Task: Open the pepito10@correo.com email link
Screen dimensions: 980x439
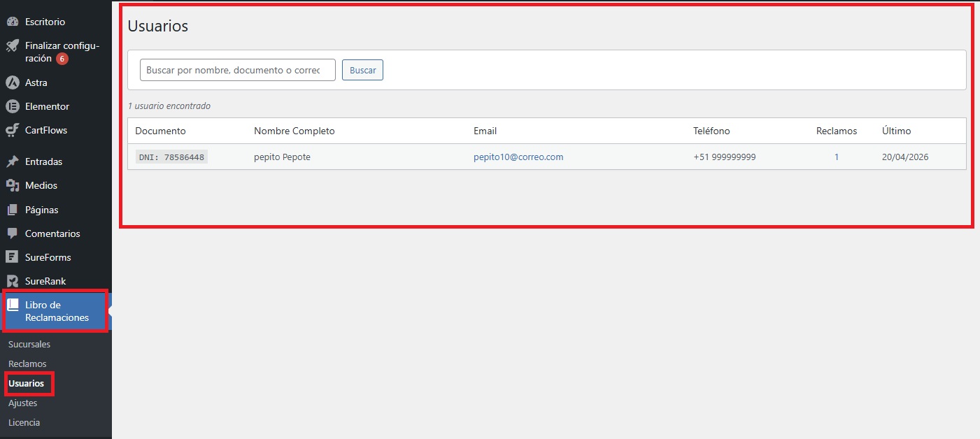Action: [518, 157]
